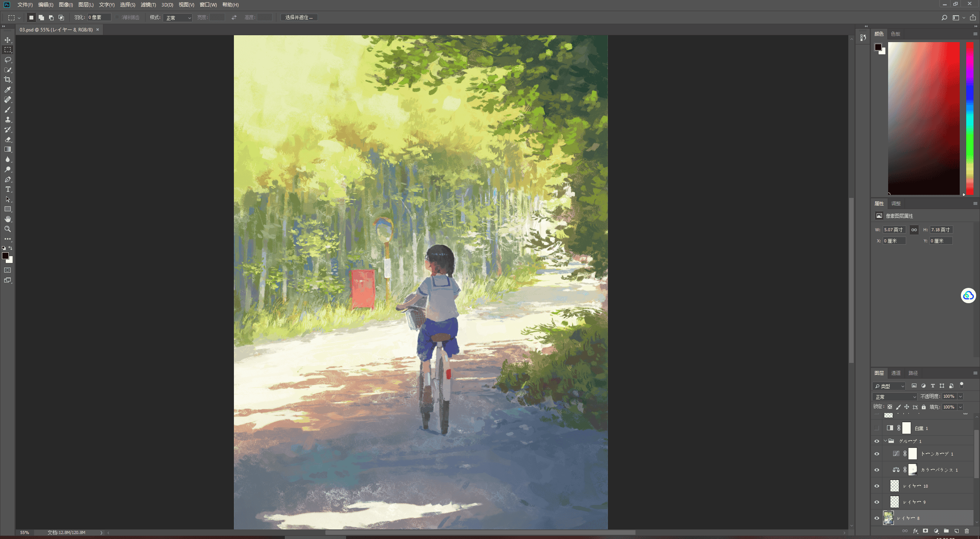Toggle the layer filter switch

(x=962, y=385)
